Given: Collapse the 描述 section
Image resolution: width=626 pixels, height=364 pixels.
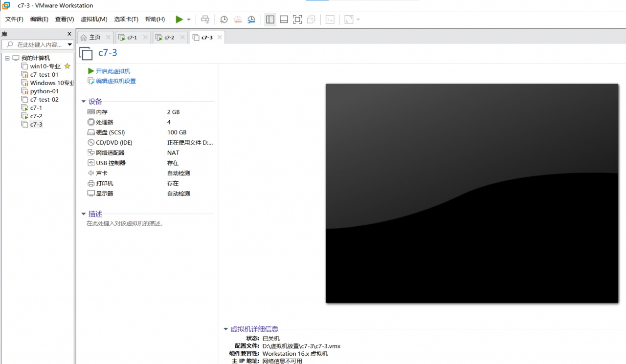Looking at the screenshot, I should pyautogui.click(x=83, y=214).
